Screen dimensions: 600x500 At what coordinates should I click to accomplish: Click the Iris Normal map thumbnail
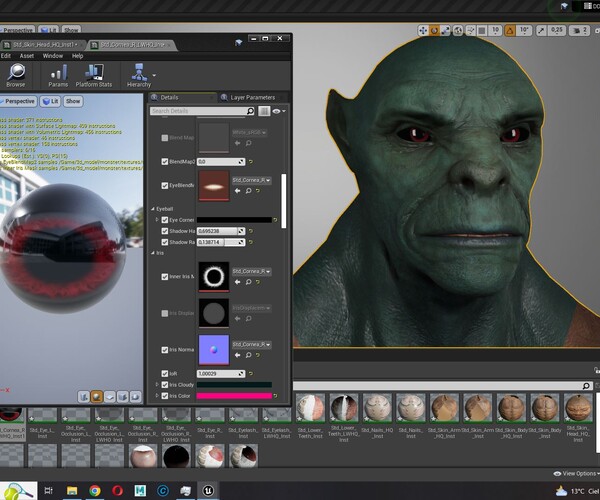point(214,350)
